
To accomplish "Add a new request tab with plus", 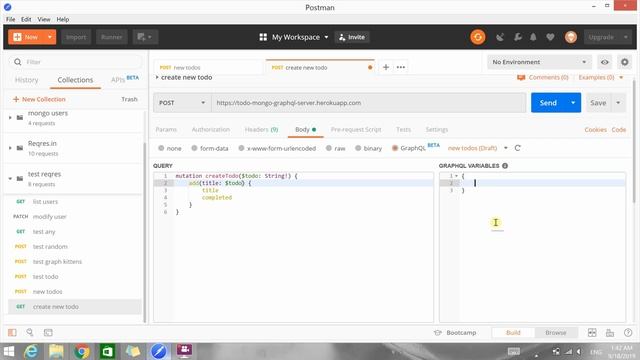I will pos(386,67).
